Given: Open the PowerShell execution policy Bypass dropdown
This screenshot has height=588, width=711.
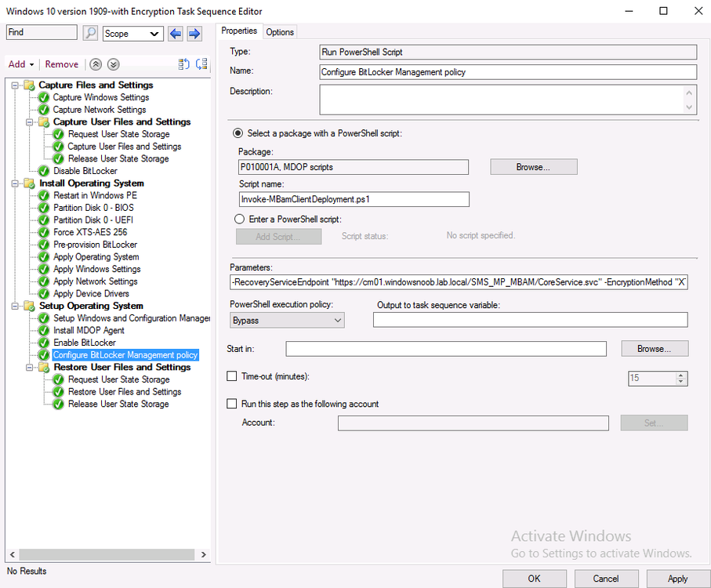Looking at the screenshot, I should [287, 320].
